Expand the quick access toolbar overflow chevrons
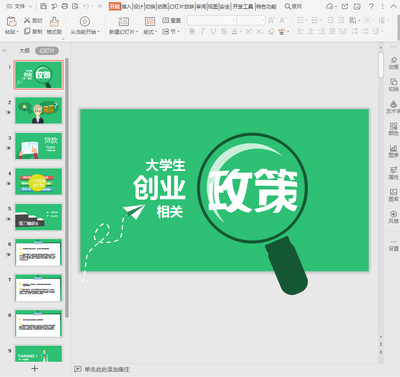 pos(100,6)
